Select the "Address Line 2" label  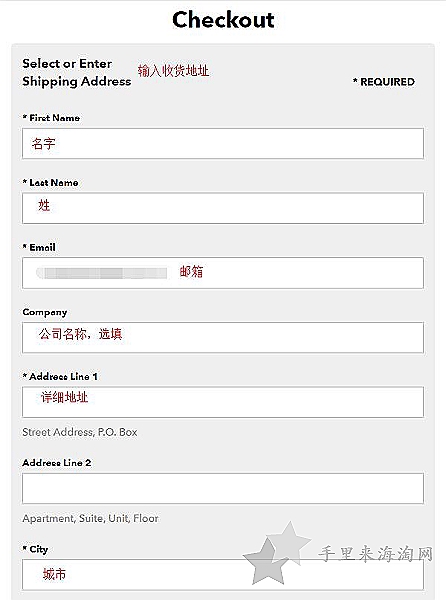57,463
